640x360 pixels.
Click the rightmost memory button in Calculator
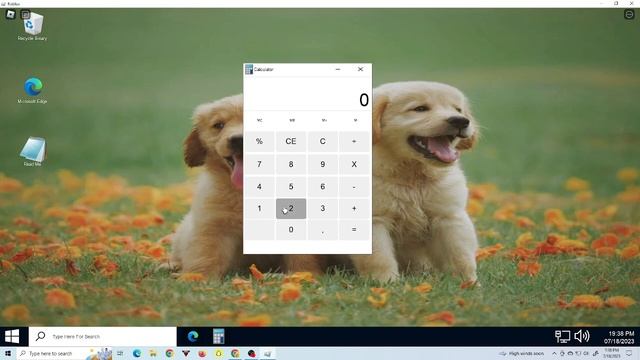(x=355, y=120)
